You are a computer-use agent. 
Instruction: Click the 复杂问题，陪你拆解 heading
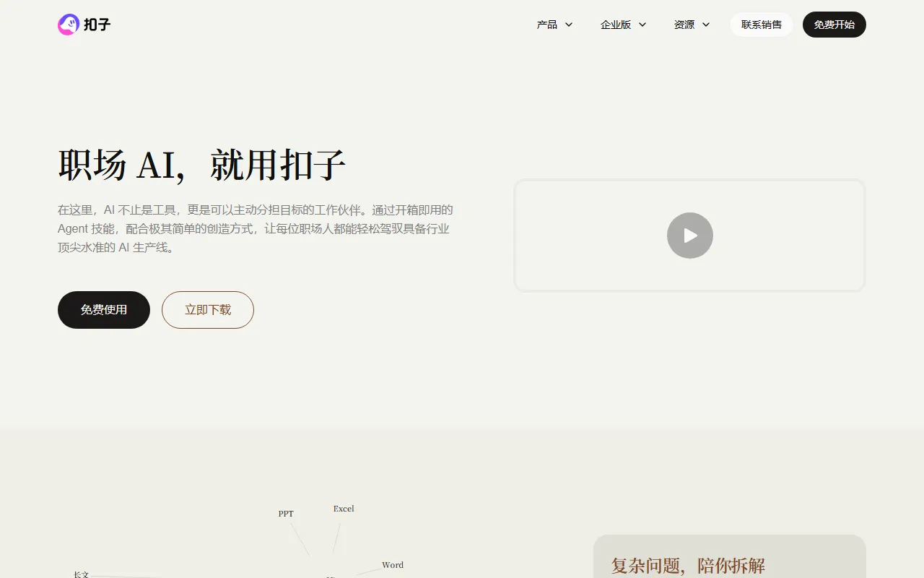(x=687, y=566)
